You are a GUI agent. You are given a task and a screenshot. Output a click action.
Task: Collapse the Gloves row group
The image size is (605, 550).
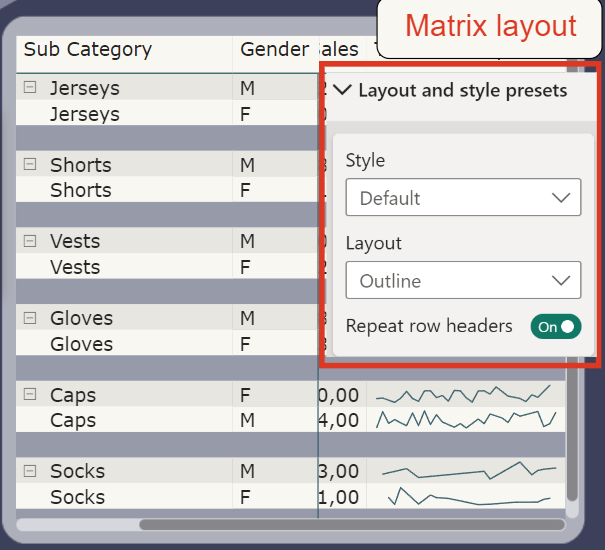pyautogui.click(x=30, y=318)
